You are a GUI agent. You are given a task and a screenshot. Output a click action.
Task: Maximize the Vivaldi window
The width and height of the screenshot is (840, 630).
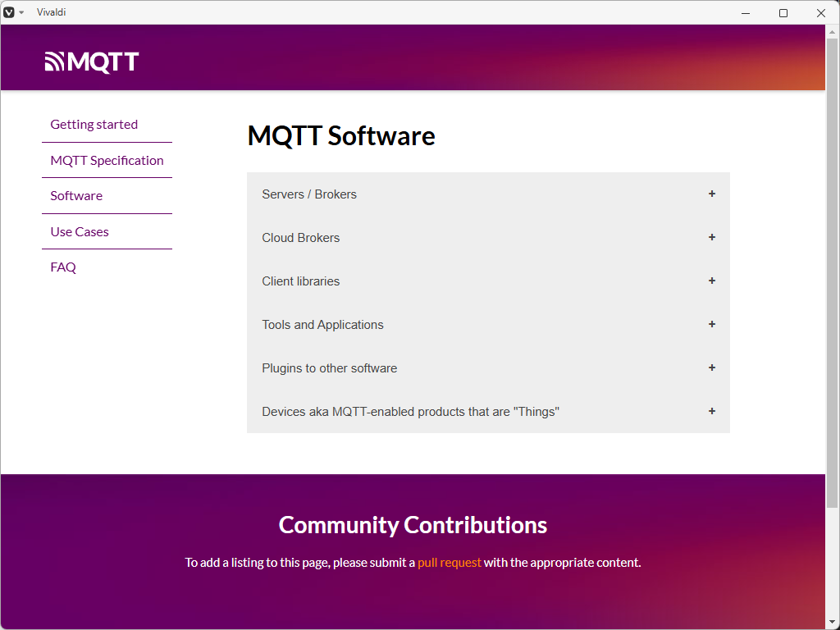[x=783, y=13]
